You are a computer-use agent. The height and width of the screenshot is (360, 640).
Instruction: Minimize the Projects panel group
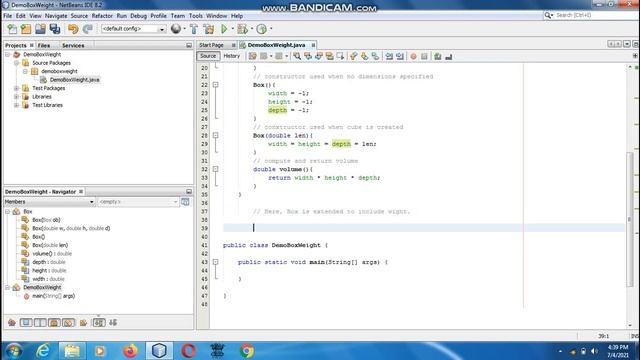189,45
